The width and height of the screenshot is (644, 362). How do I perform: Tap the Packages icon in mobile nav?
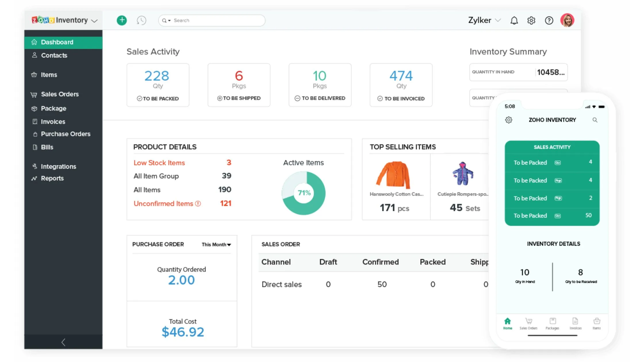tap(552, 324)
